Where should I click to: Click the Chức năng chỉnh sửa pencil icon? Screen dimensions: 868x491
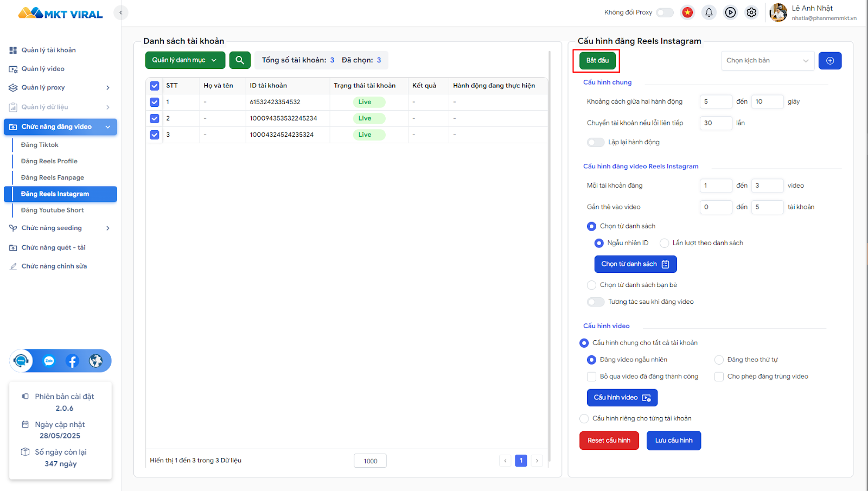(13, 266)
